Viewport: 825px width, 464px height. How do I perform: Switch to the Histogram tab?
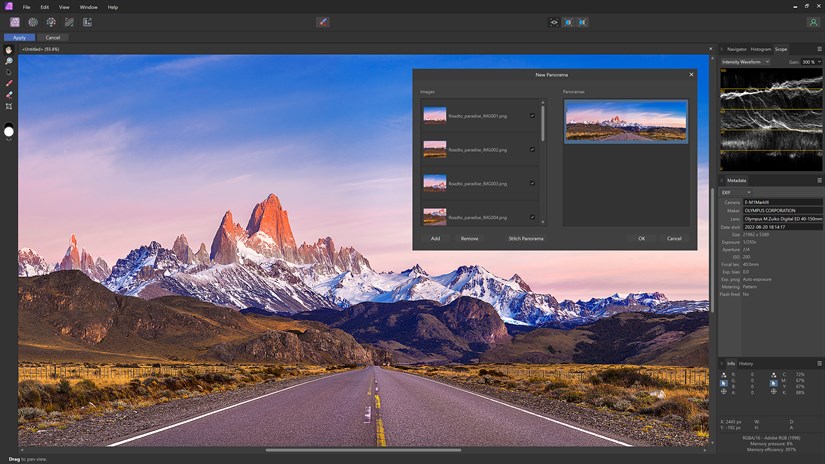click(x=761, y=48)
